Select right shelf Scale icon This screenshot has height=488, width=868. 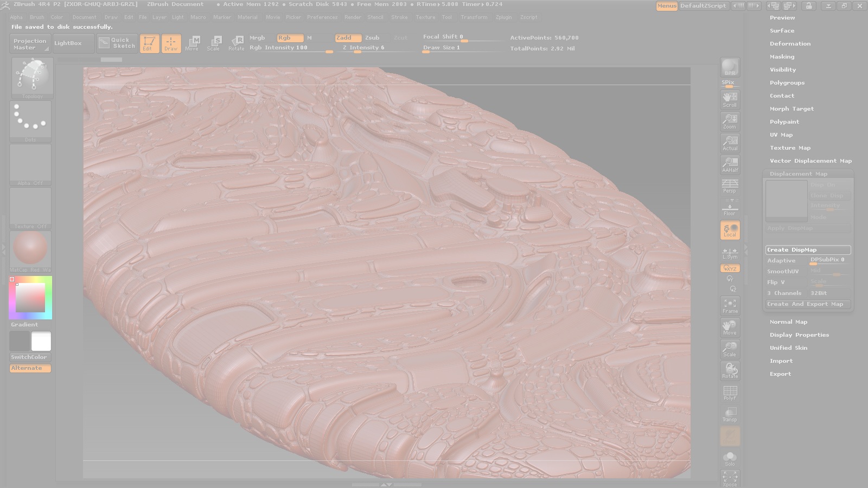click(730, 349)
